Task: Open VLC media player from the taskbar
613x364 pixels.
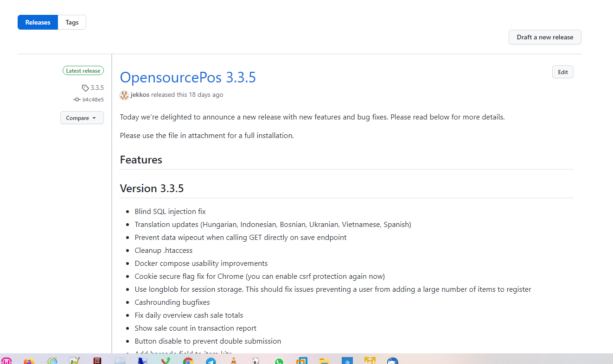Action: point(233,360)
